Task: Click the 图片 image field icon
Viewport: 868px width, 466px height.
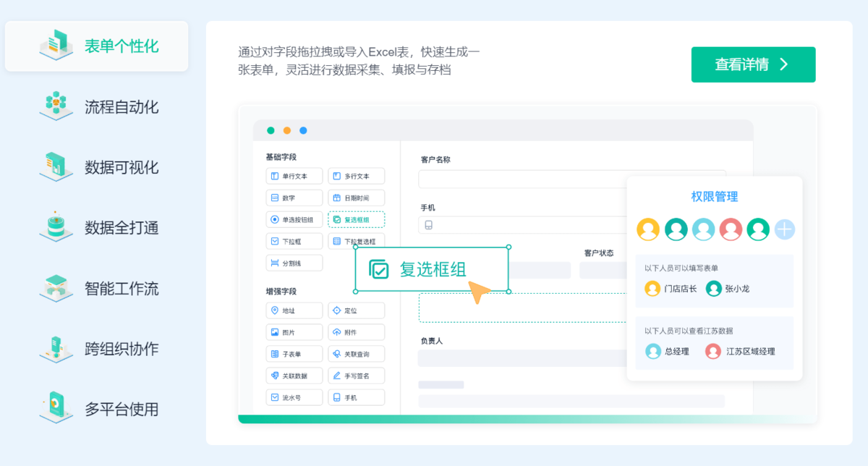Action: tap(275, 332)
